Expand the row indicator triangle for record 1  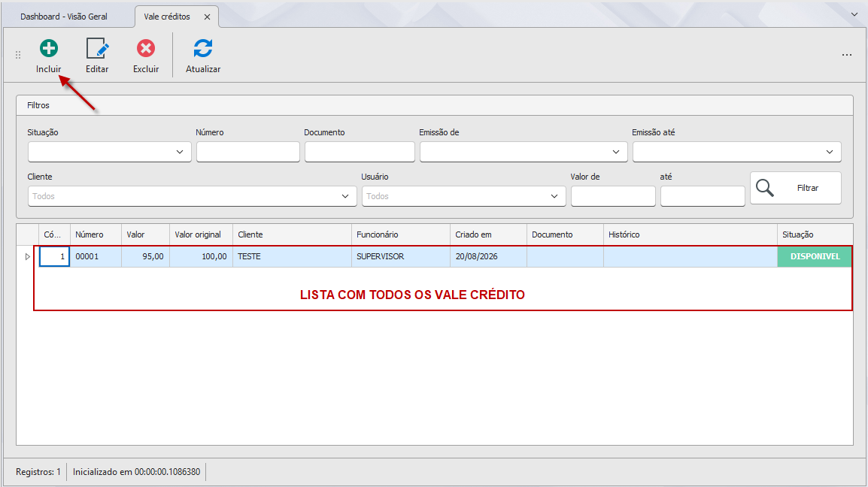(x=27, y=257)
